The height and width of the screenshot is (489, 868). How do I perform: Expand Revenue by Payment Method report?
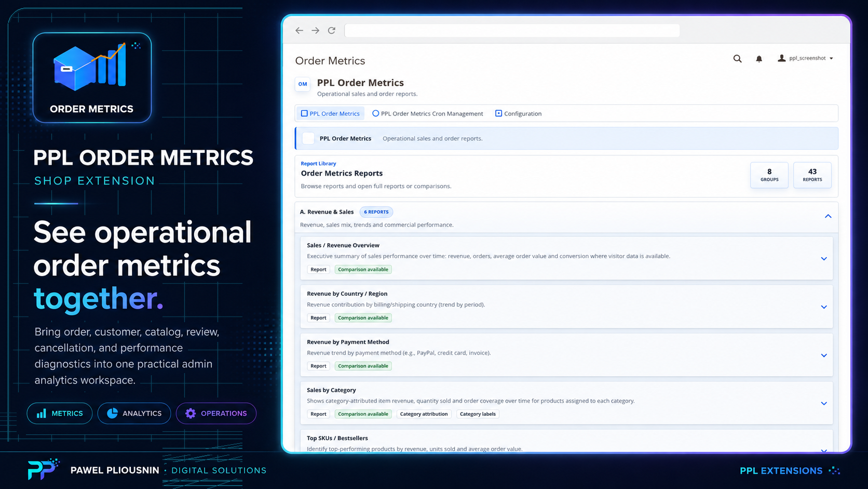point(824,355)
